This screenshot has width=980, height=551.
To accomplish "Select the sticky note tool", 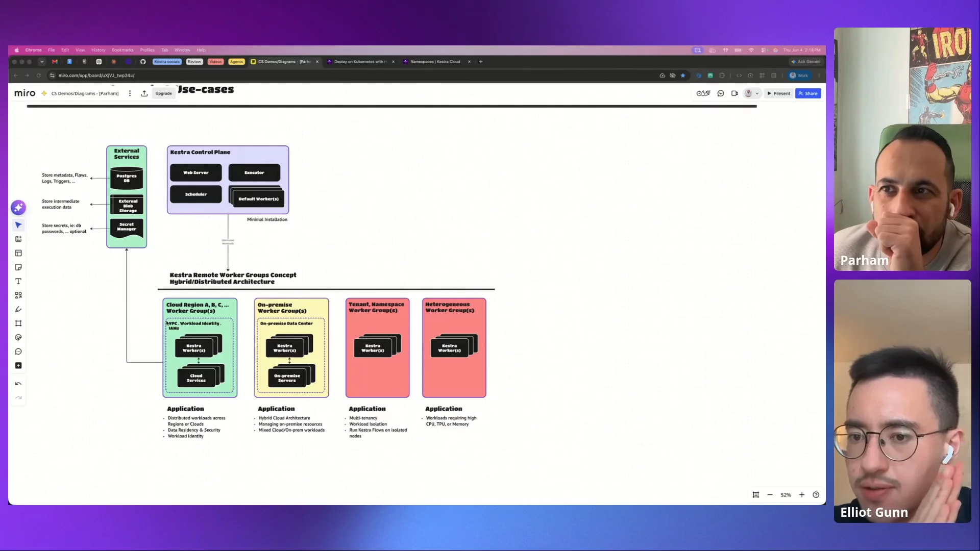I will (x=18, y=267).
